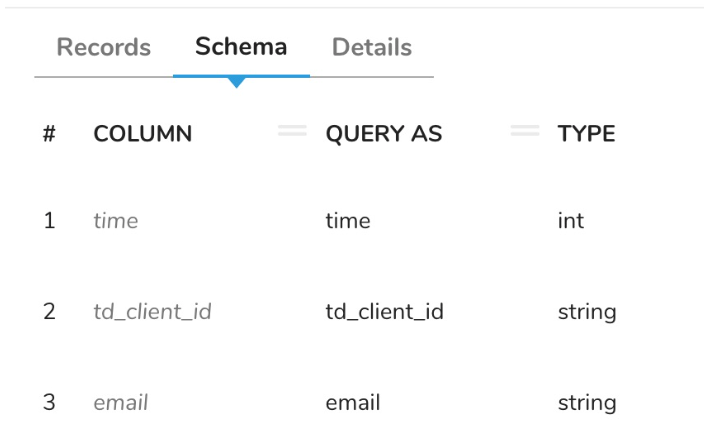This screenshot has width=706, height=422.
Task: Edit the email query alias
Action: (x=352, y=403)
